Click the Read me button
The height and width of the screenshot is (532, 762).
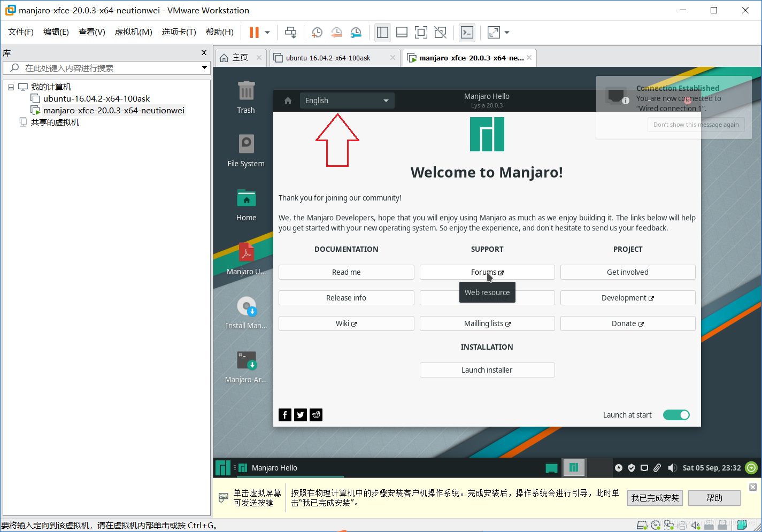(347, 272)
